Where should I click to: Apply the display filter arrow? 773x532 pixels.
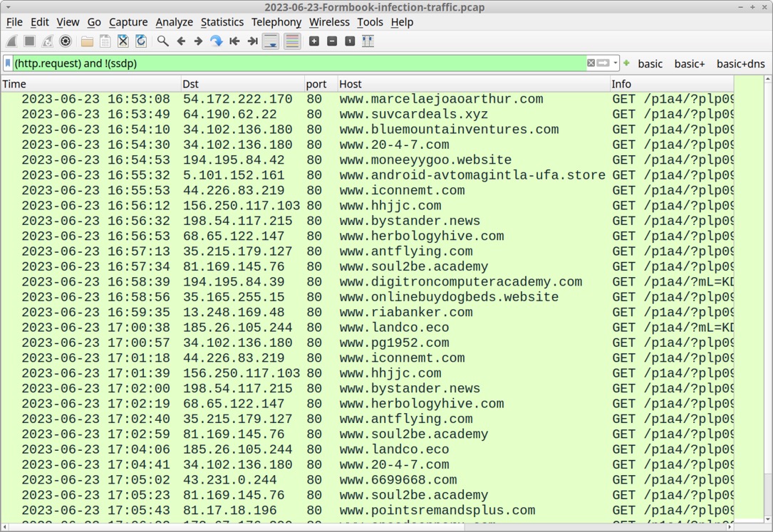point(603,63)
